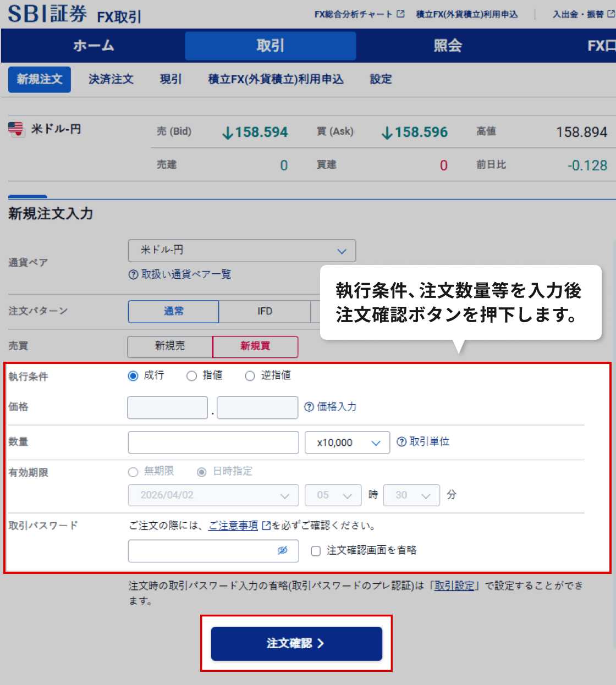
Task: Click the 注文確認 button
Action: pyautogui.click(x=296, y=644)
